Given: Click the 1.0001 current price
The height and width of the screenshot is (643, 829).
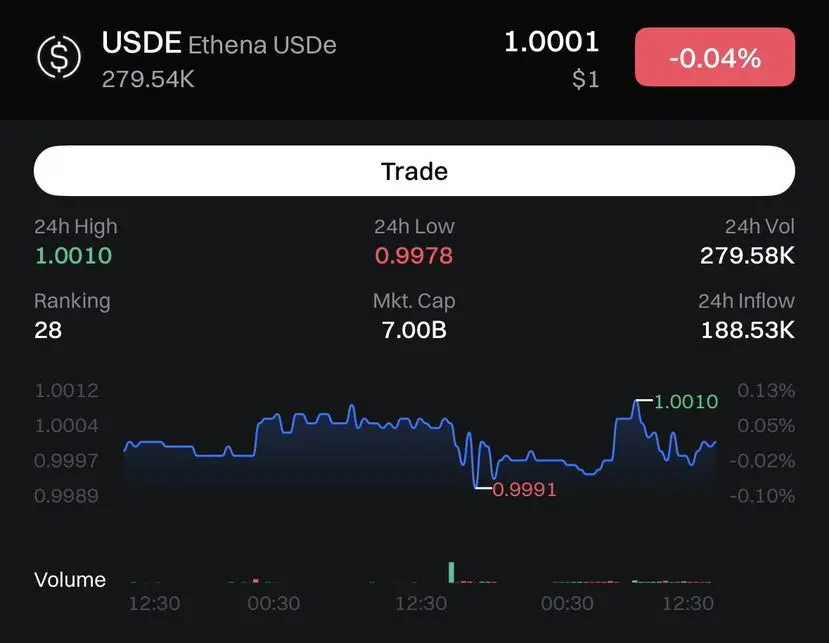Looking at the screenshot, I should tap(551, 42).
